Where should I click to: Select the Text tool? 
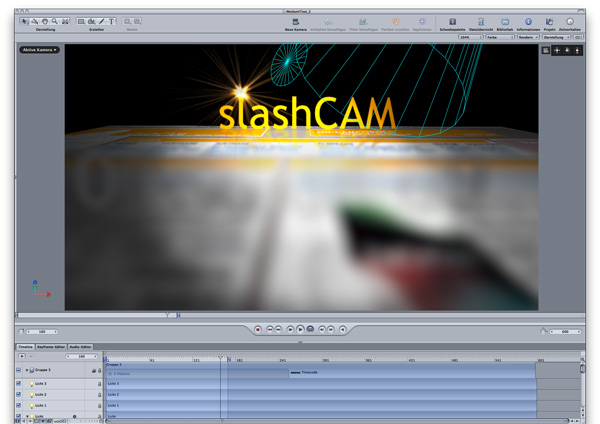pos(112,21)
